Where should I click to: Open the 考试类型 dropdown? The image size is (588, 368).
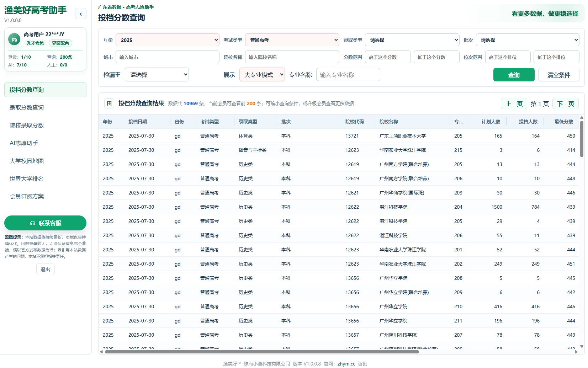click(292, 40)
